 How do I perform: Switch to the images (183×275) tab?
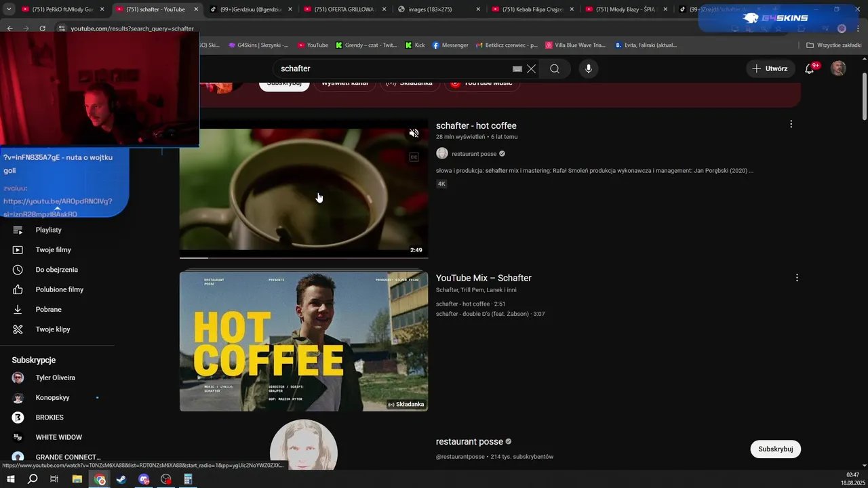[438, 9]
